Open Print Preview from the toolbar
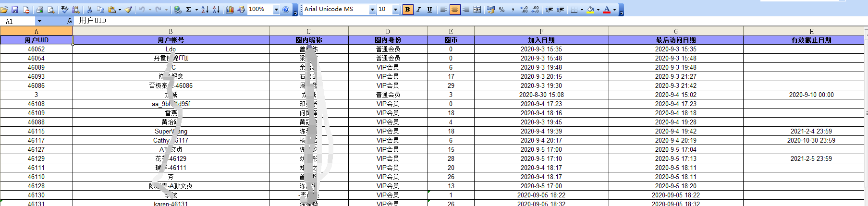868x206 pixels. (51, 10)
